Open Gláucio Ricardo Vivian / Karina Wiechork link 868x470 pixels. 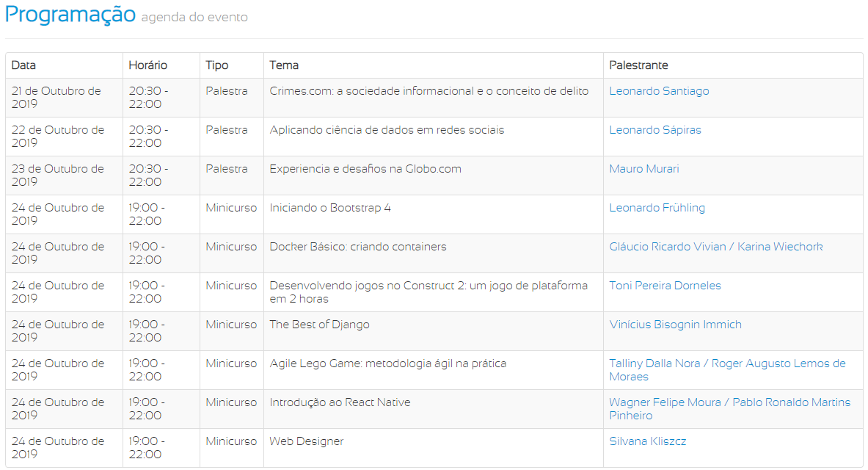(715, 247)
